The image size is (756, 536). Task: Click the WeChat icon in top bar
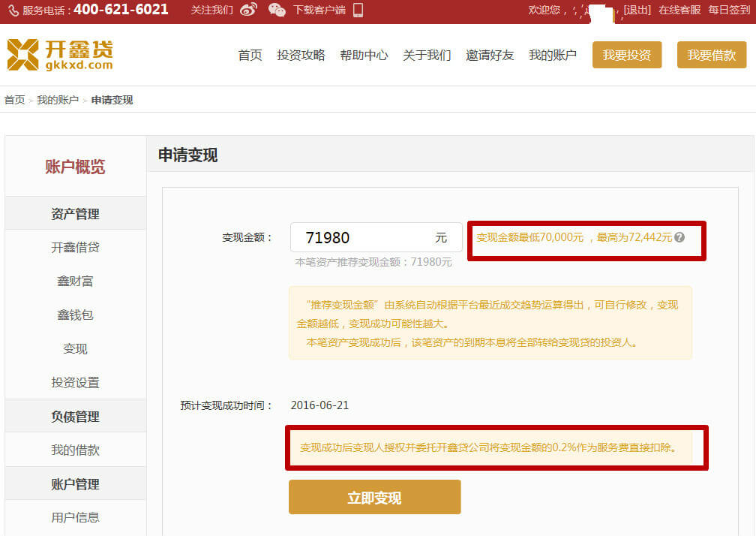click(277, 10)
